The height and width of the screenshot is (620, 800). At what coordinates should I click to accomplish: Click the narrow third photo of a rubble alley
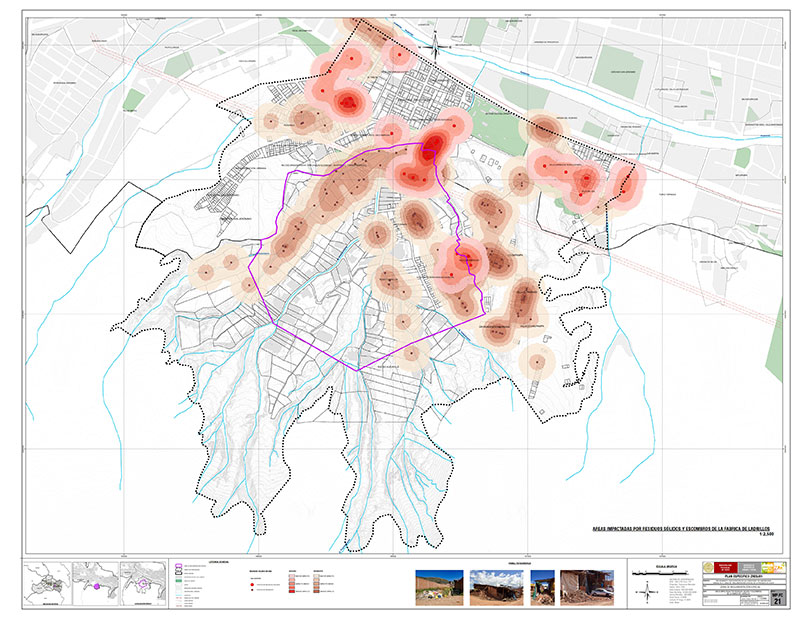pyautogui.click(x=542, y=588)
